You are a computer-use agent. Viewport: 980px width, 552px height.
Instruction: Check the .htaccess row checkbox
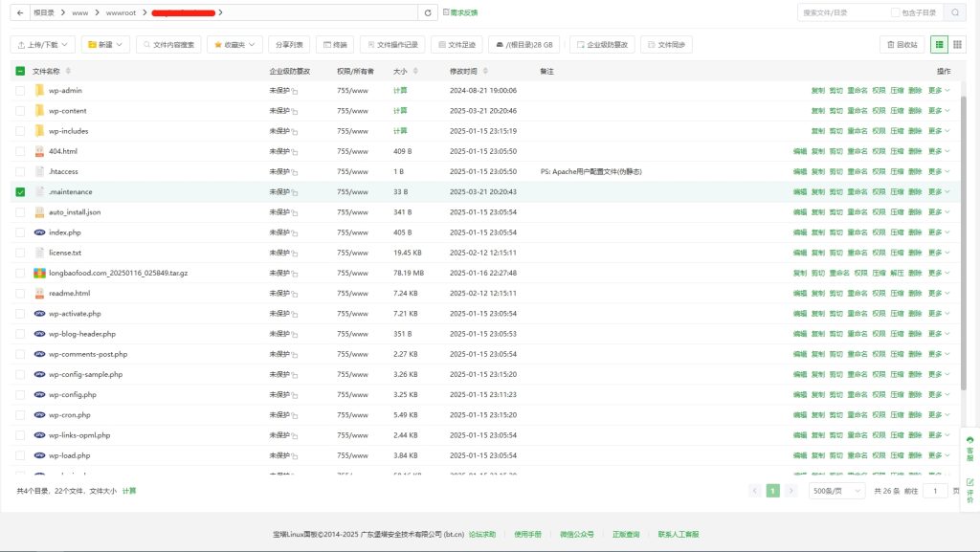tap(20, 171)
